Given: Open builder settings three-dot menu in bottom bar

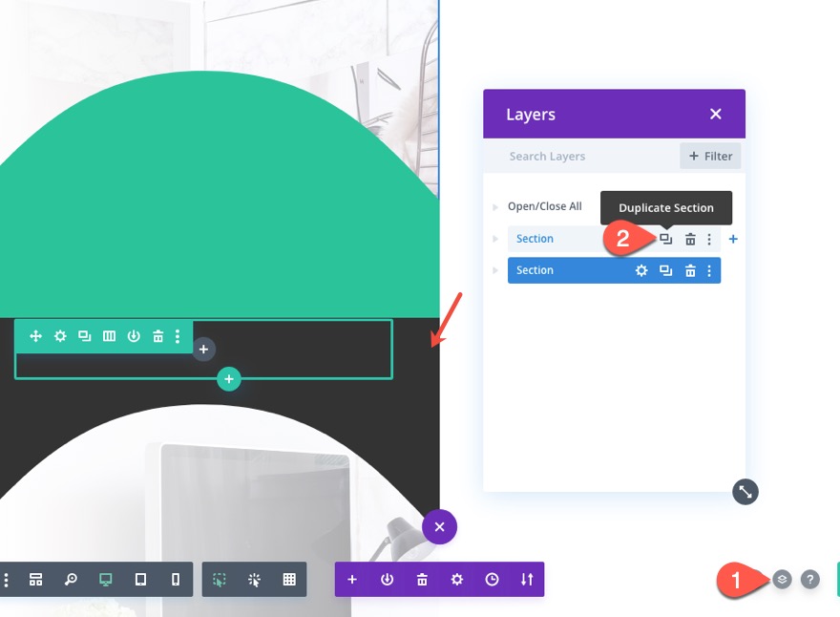Looking at the screenshot, I should click(7, 580).
